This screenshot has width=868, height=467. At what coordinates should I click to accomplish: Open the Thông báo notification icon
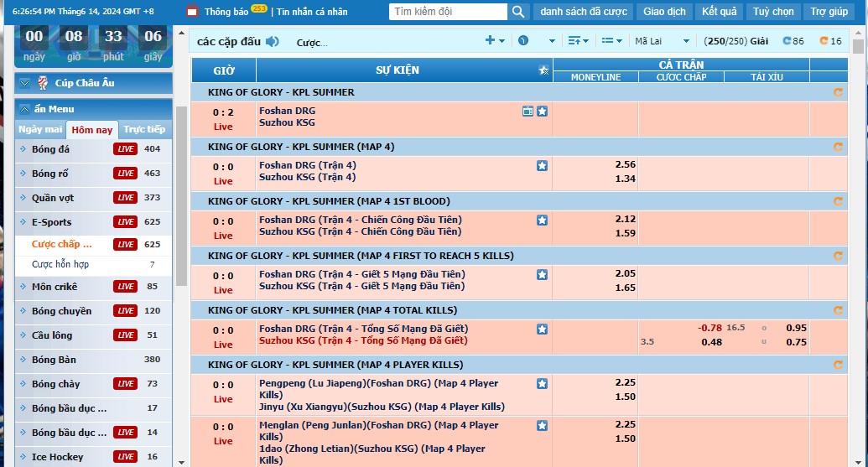pos(192,11)
